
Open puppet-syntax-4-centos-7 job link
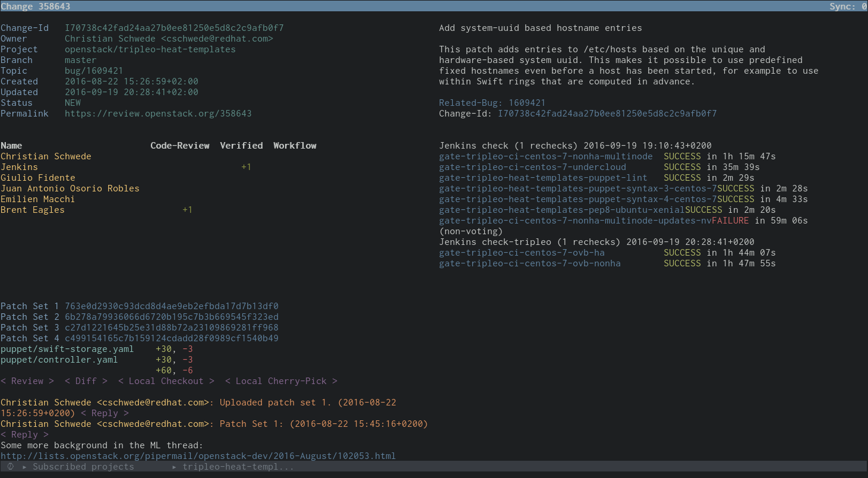pyautogui.click(x=578, y=199)
